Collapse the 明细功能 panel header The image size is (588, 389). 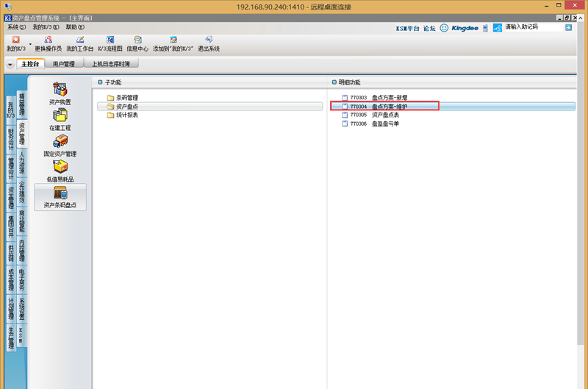click(332, 82)
